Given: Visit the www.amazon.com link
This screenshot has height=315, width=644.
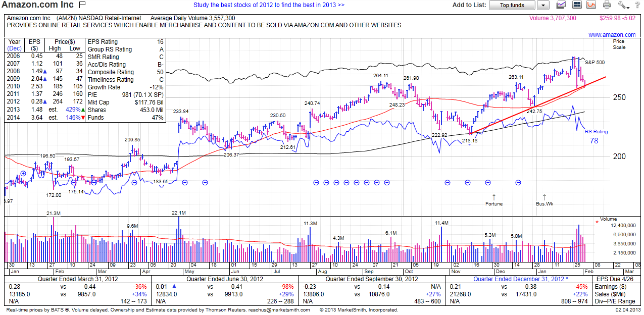Looking at the screenshot, I should tap(613, 35).
